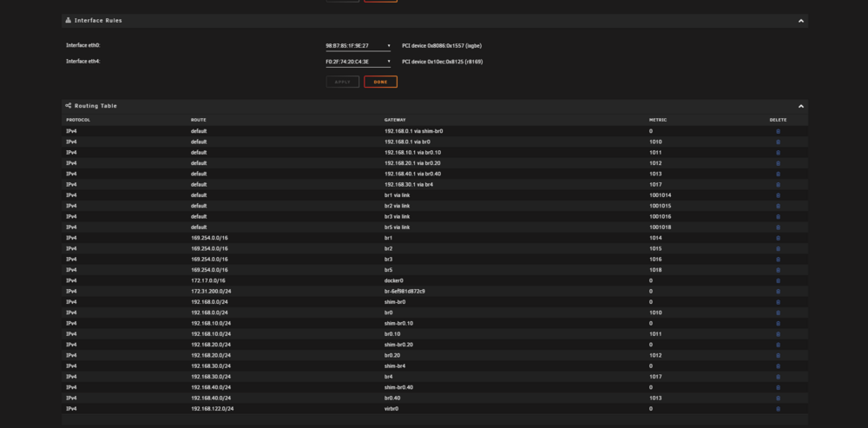This screenshot has height=428, width=868.
Task: Delete the 169.254.0.0/16 route on br3
Action: tap(778, 259)
